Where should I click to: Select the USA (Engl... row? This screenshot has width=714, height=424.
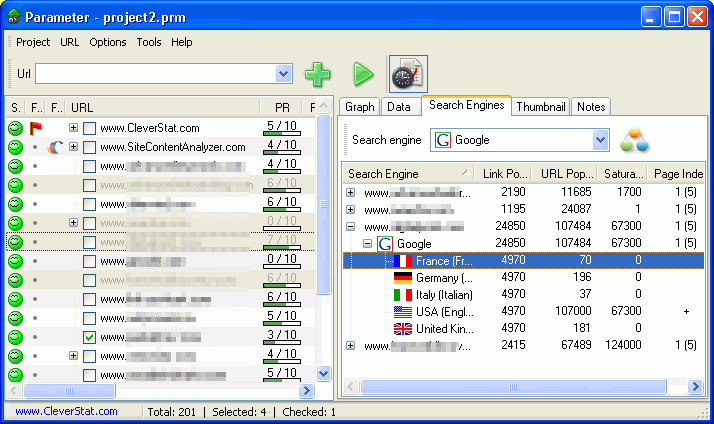pos(523,312)
